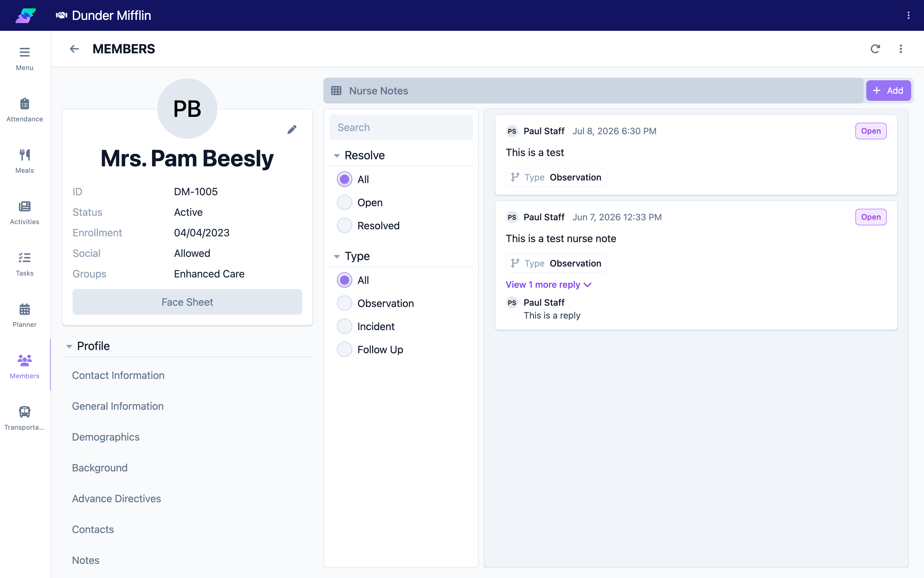The height and width of the screenshot is (578, 924).
Task: Collapse the Resolve filter section
Action: (x=337, y=156)
